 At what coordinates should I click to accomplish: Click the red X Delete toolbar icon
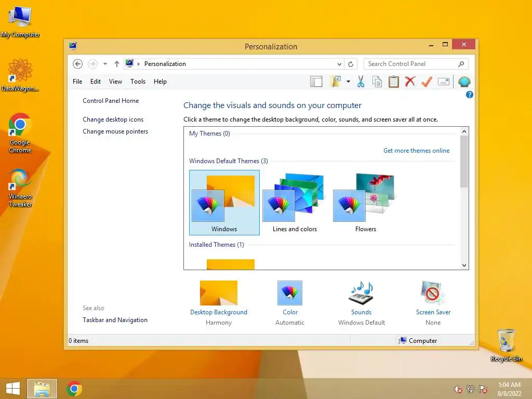pos(410,82)
